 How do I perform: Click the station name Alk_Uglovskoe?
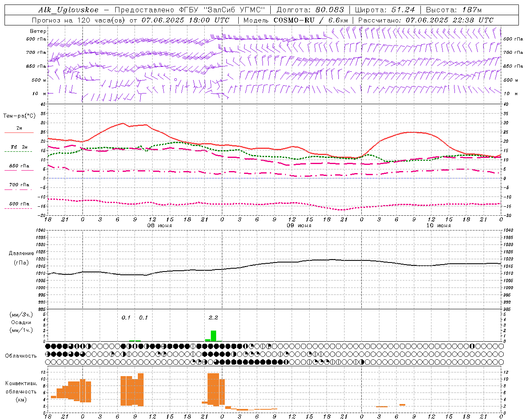coord(68,10)
